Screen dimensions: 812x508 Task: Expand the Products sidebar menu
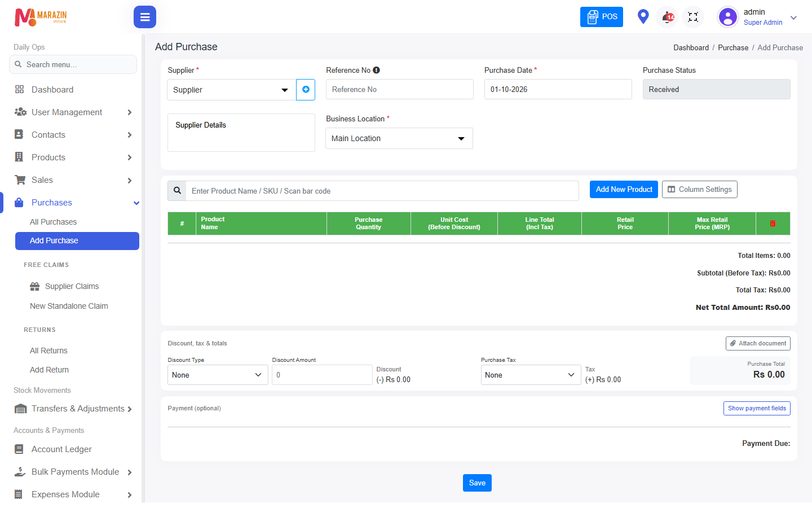73,157
